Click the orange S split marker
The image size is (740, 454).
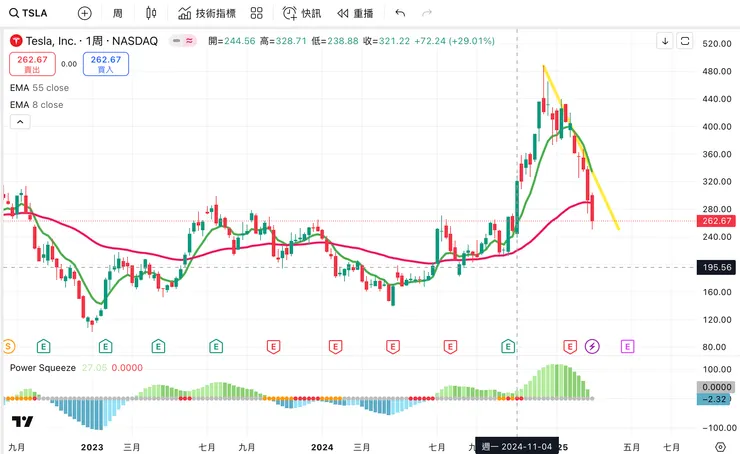tap(8, 346)
